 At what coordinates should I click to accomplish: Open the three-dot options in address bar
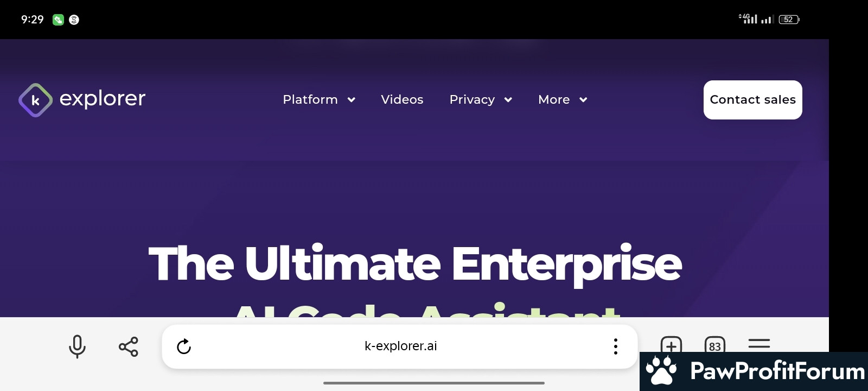click(615, 346)
